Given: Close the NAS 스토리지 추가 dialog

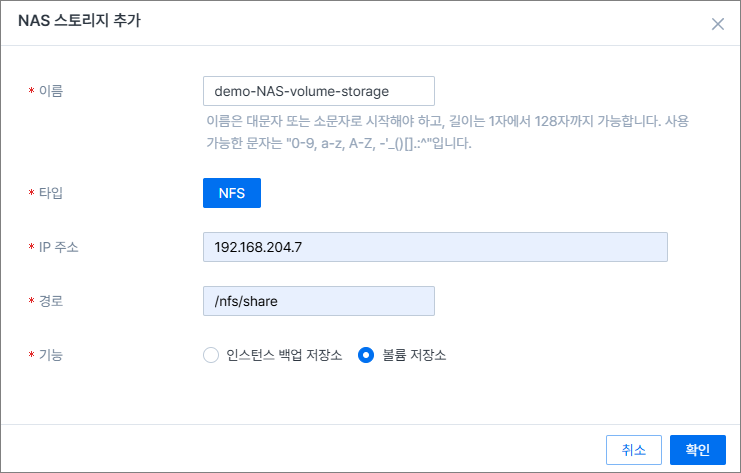Looking at the screenshot, I should [x=717, y=24].
